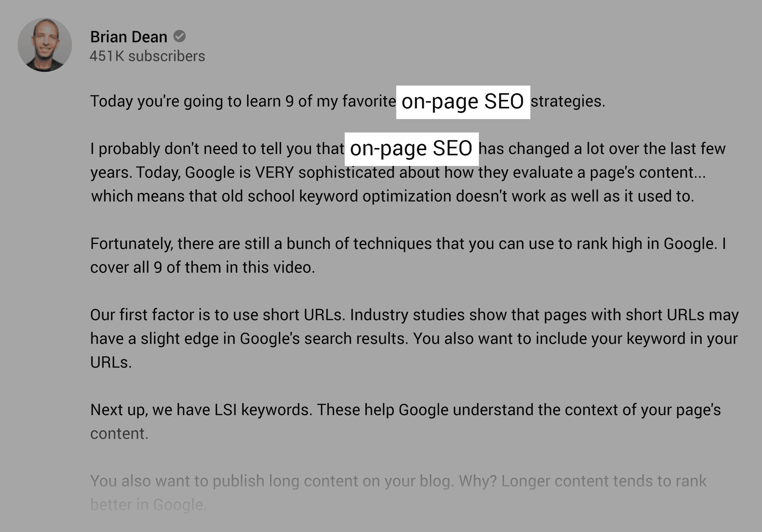Click faded 'You also want to publish long content' line
Viewport: 762px width, 532px height.
(x=398, y=481)
